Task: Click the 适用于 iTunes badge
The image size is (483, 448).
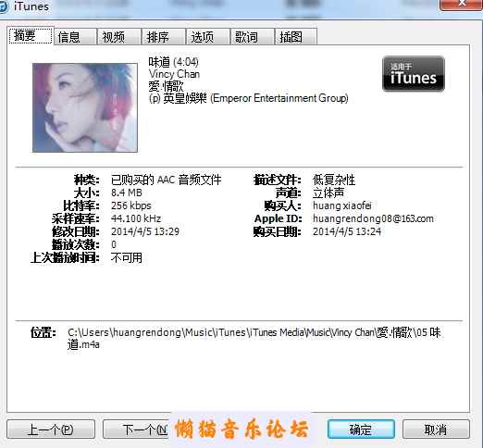Action: click(x=414, y=74)
